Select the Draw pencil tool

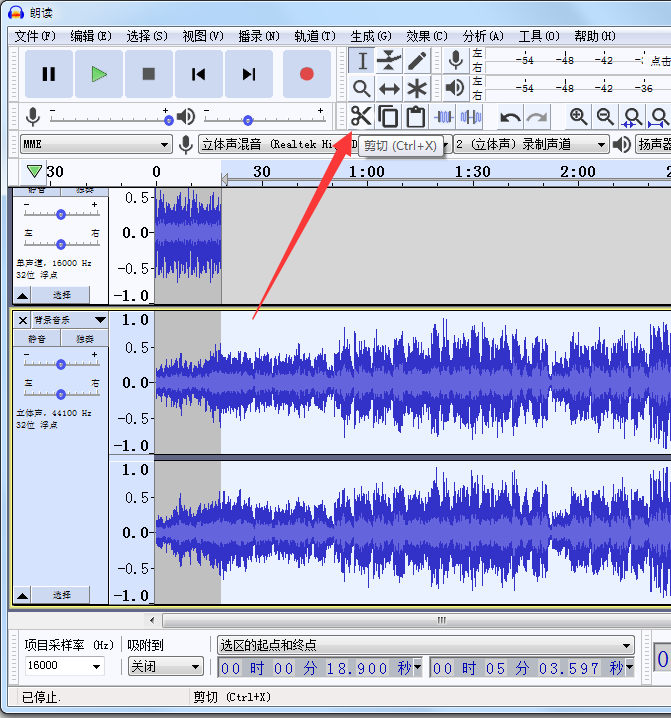(x=417, y=61)
